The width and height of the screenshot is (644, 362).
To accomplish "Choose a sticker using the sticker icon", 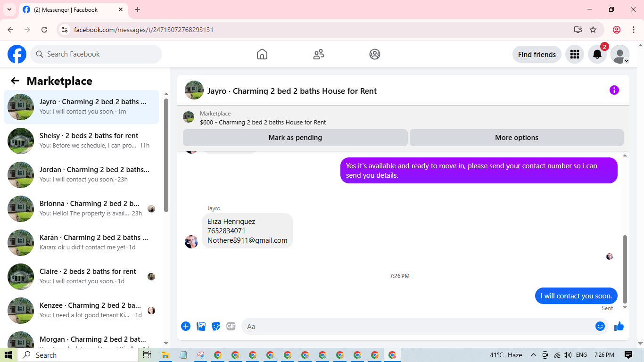I will click(216, 326).
